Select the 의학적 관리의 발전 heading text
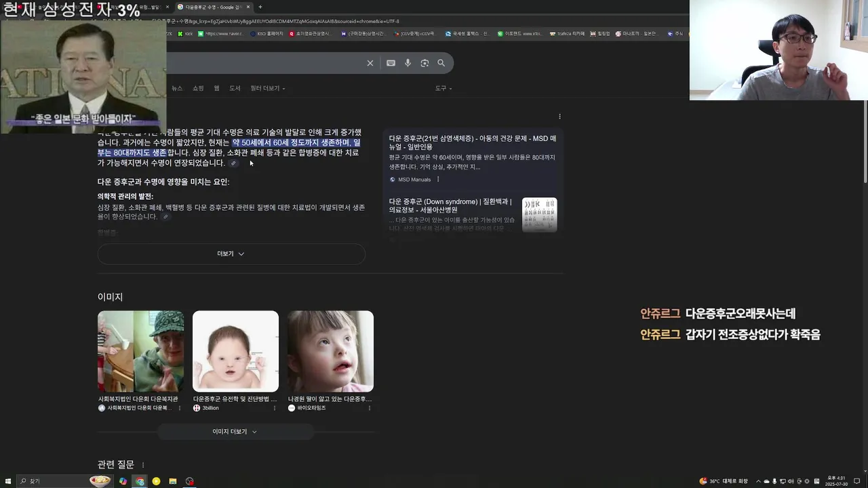Viewport: 868px width, 488px height. coord(125,197)
